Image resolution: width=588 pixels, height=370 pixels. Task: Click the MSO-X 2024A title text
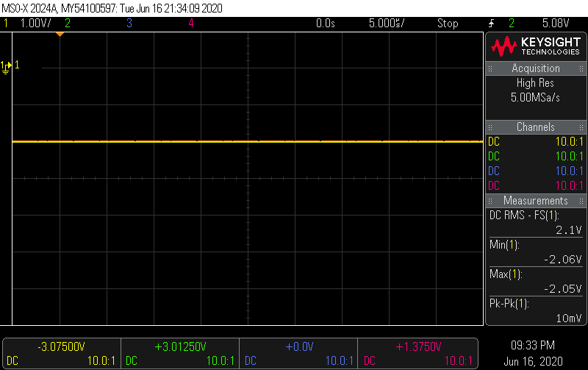pos(29,8)
